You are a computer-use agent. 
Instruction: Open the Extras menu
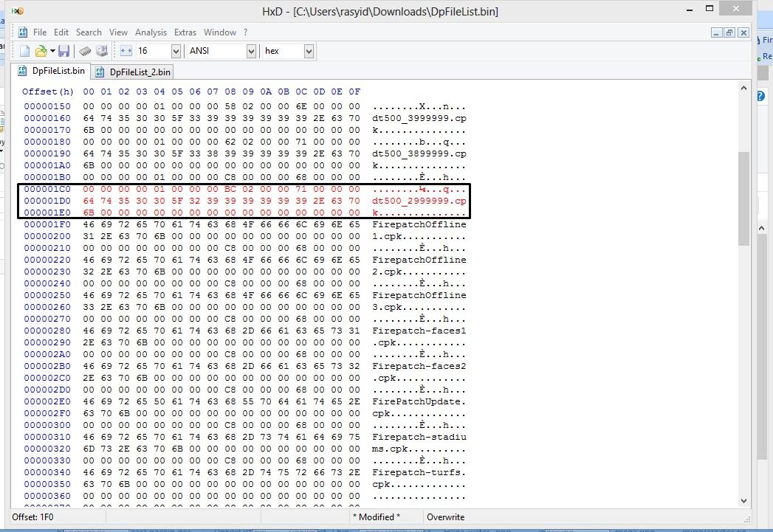185,32
